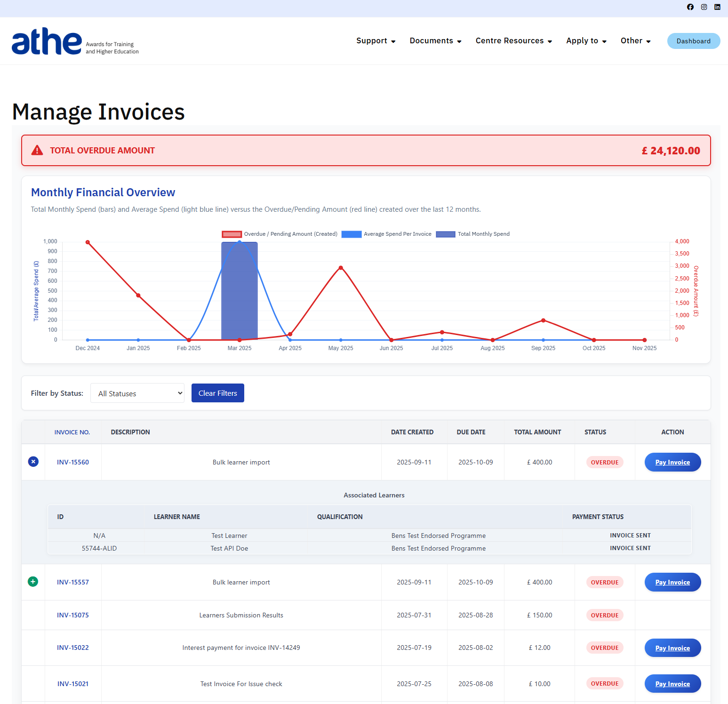Viewport: 728px width, 704px height.
Task: Open the Documents menu
Action: pos(435,41)
